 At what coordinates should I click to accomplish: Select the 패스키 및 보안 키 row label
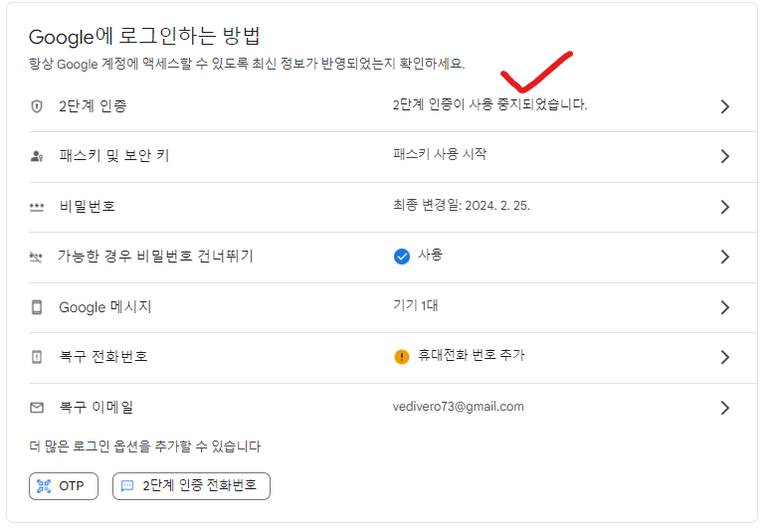coord(114,156)
